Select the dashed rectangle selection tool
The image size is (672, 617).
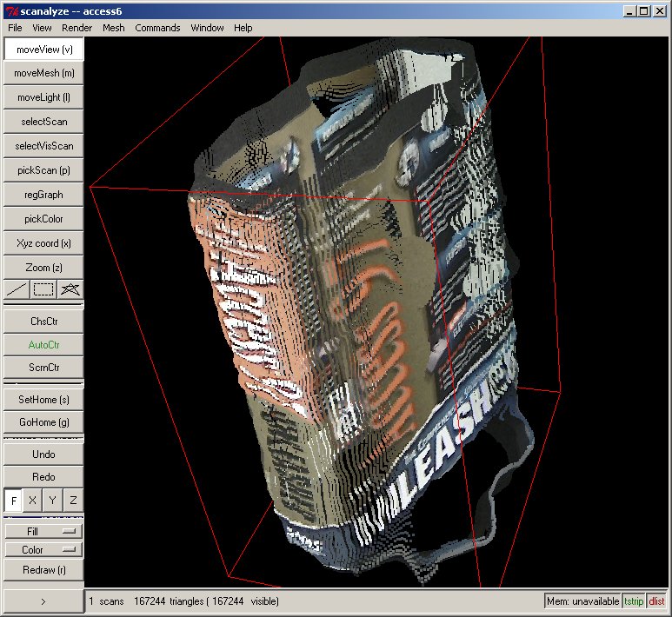[43, 289]
